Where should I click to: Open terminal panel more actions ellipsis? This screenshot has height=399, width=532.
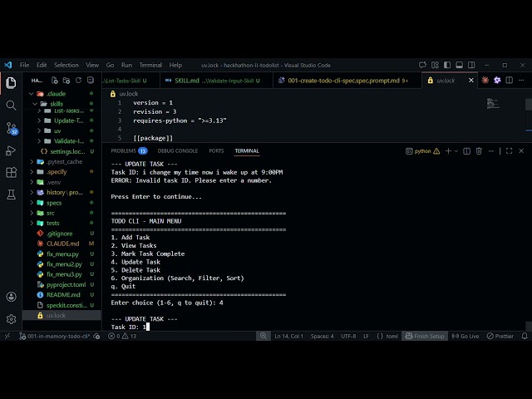491,151
